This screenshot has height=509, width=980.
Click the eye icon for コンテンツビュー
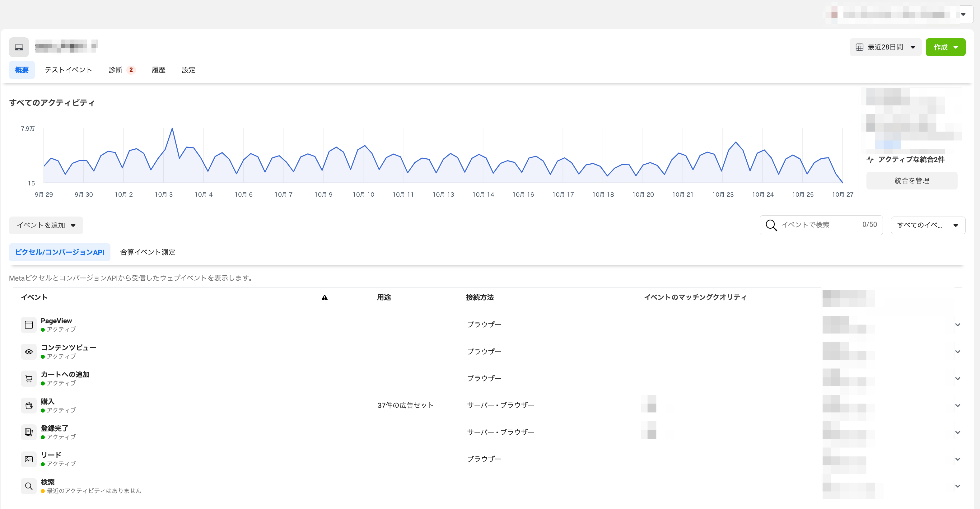tap(29, 352)
